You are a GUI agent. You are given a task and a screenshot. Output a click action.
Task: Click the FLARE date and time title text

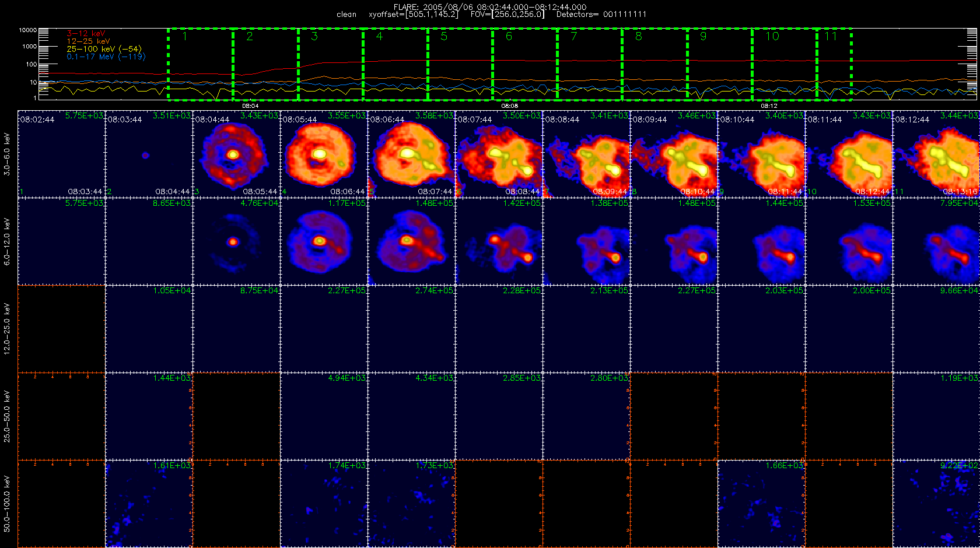pyautogui.click(x=490, y=7)
